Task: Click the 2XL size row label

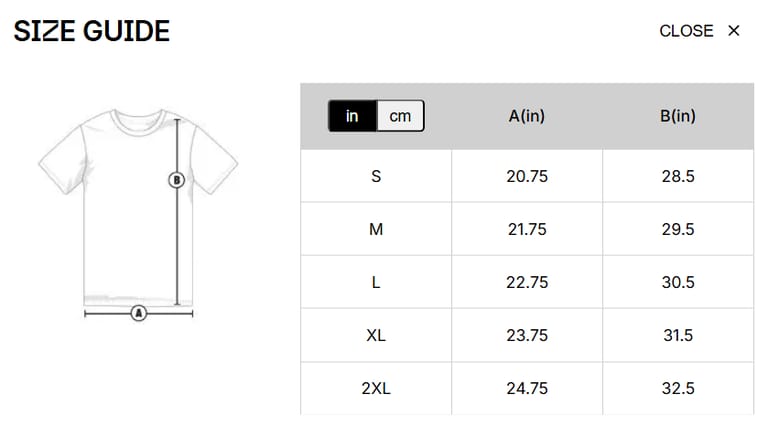Action: coord(376,389)
